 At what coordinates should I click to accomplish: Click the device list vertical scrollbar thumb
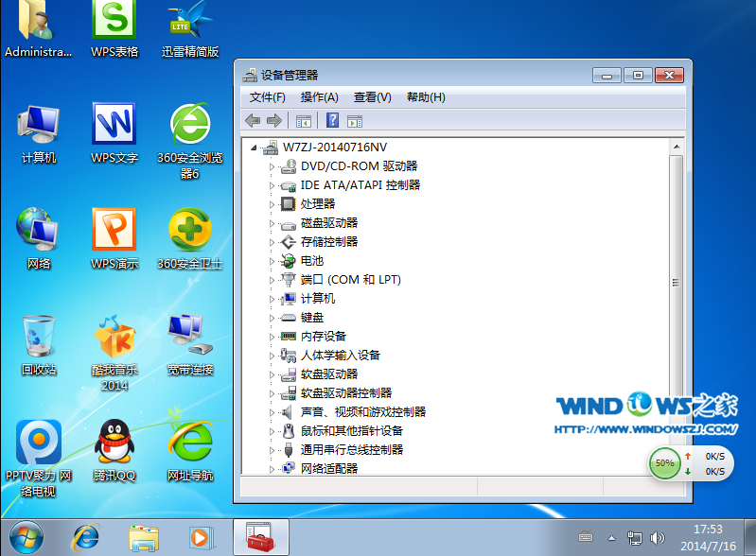(x=676, y=284)
